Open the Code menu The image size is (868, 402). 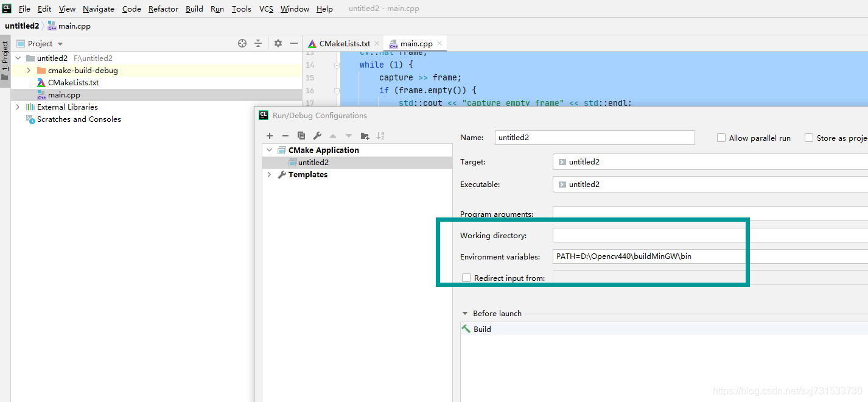click(131, 9)
